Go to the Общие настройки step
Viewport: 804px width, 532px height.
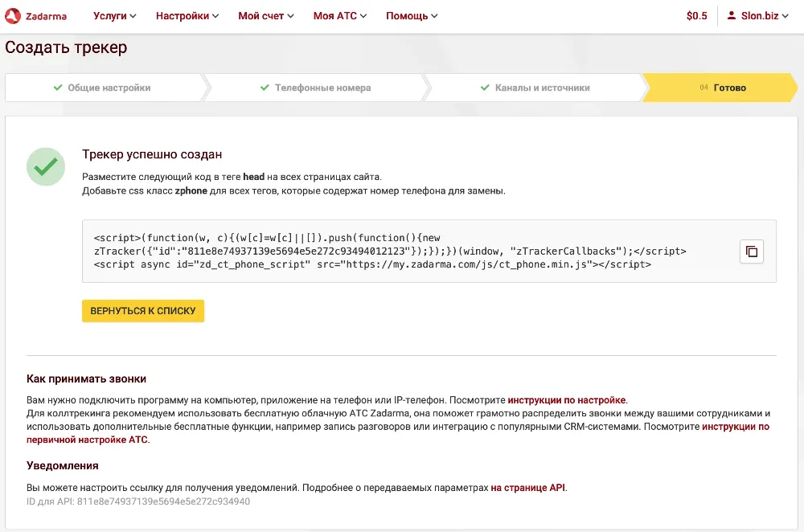tap(104, 88)
